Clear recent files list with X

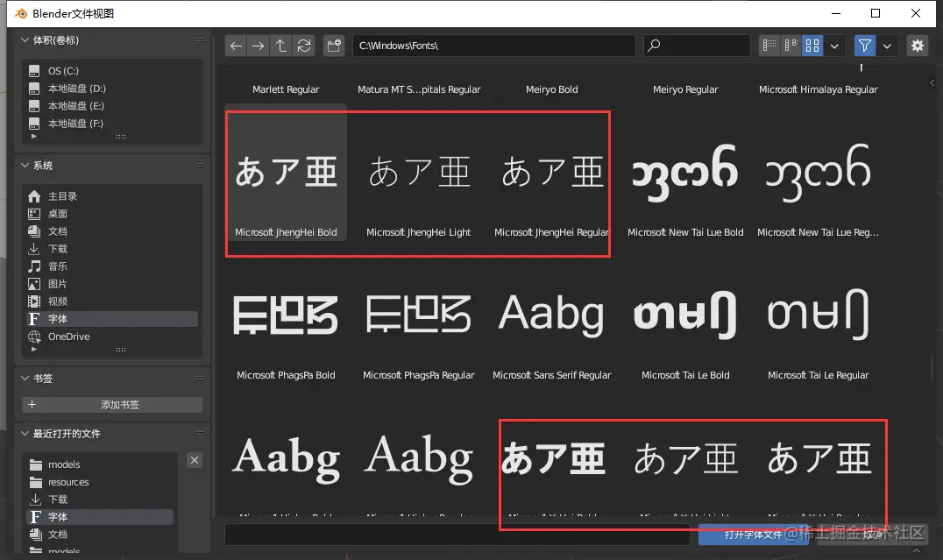(195, 460)
